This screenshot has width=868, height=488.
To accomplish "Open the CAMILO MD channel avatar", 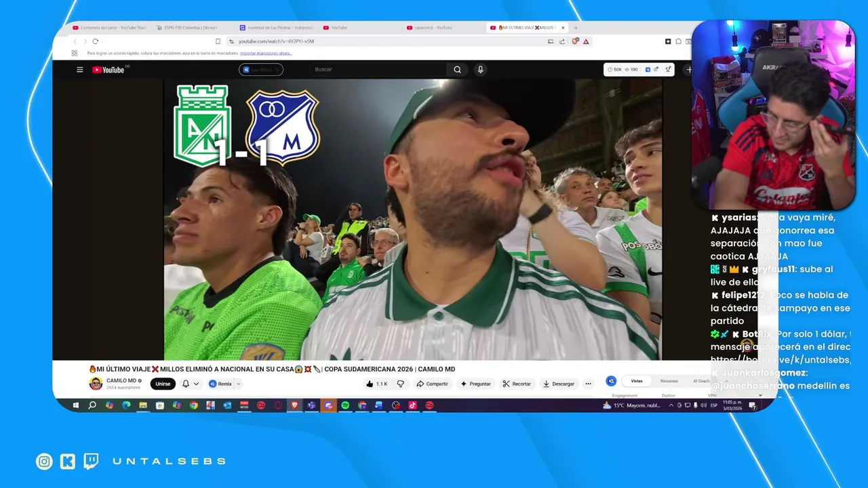I will 96,384.
